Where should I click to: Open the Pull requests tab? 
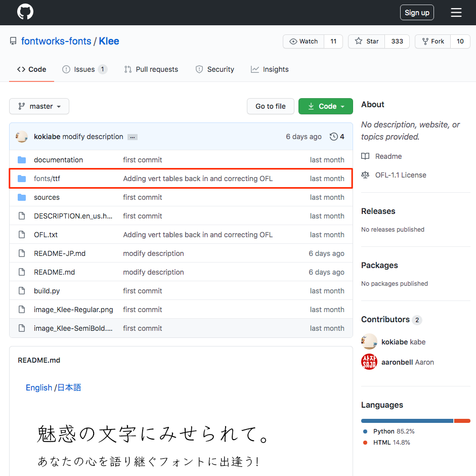click(x=151, y=69)
